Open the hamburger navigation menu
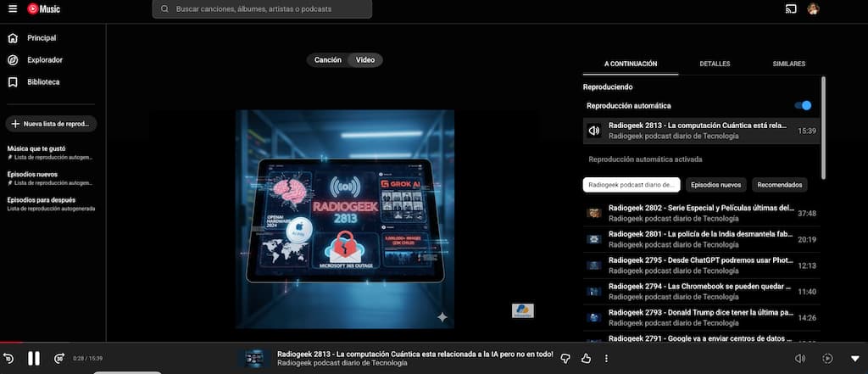 12,9
